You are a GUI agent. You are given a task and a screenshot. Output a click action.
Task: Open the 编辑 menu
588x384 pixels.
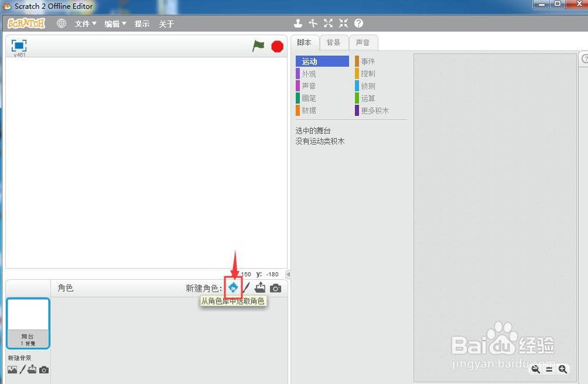115,24
